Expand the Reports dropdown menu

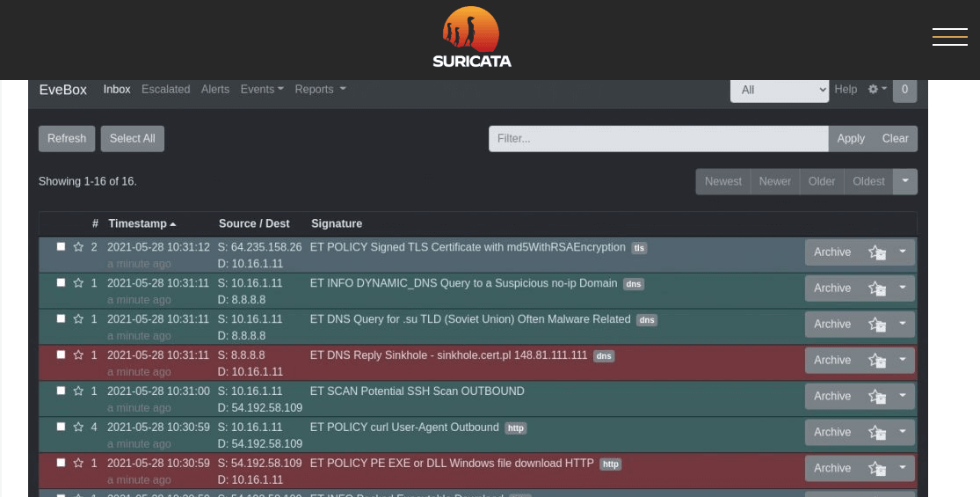320,90
